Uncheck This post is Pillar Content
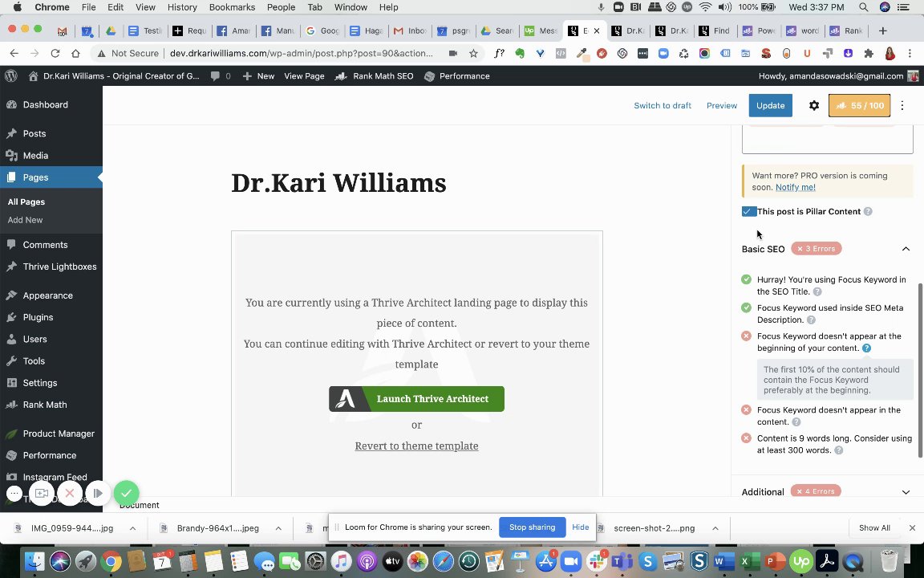The width and height of the screenshot is (924, 578). pyautogui.click(x=748, y=211)
